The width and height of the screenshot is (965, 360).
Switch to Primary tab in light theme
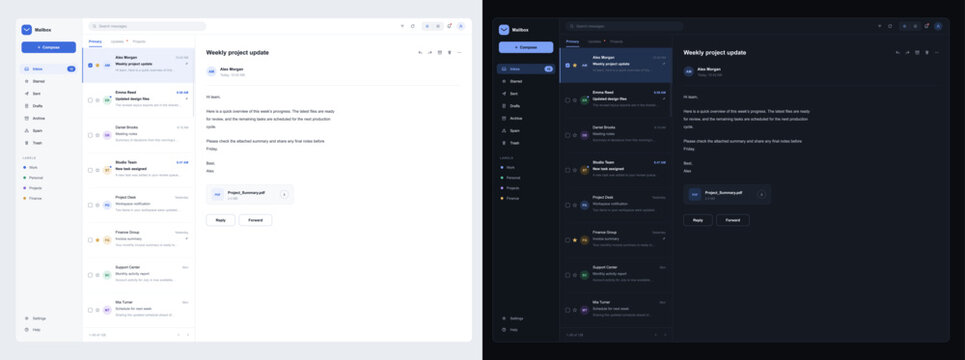pos(95,41)
